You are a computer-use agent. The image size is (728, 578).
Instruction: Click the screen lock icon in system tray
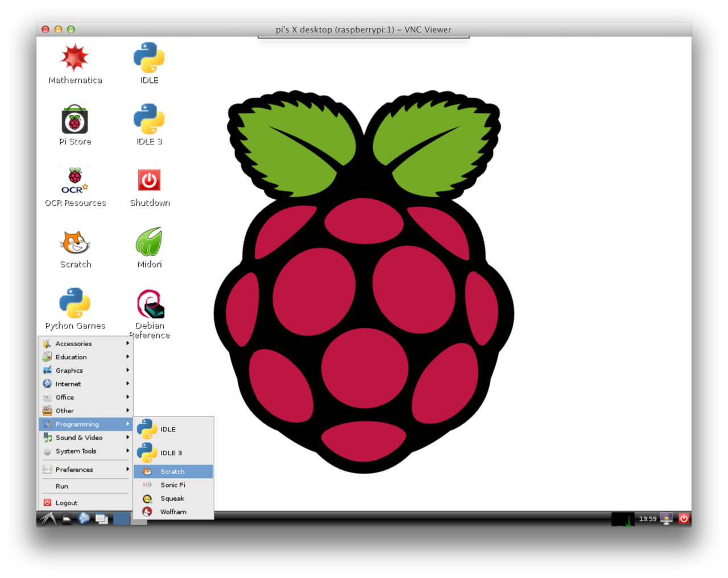(667, 518)
